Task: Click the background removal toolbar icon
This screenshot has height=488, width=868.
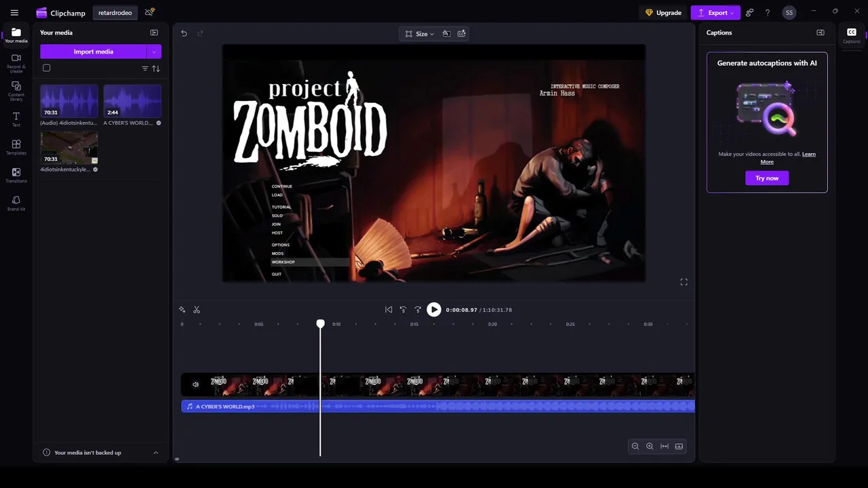Action: [x=446, y=33]
